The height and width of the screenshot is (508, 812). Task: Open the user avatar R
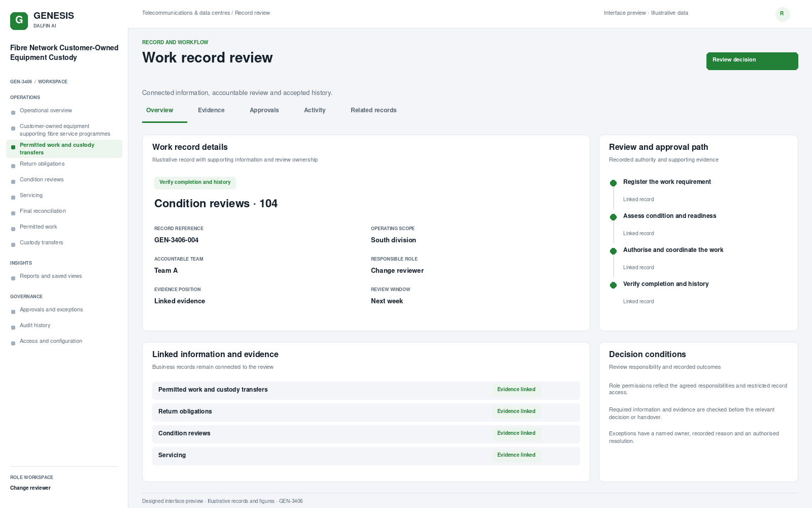point(782,14)
